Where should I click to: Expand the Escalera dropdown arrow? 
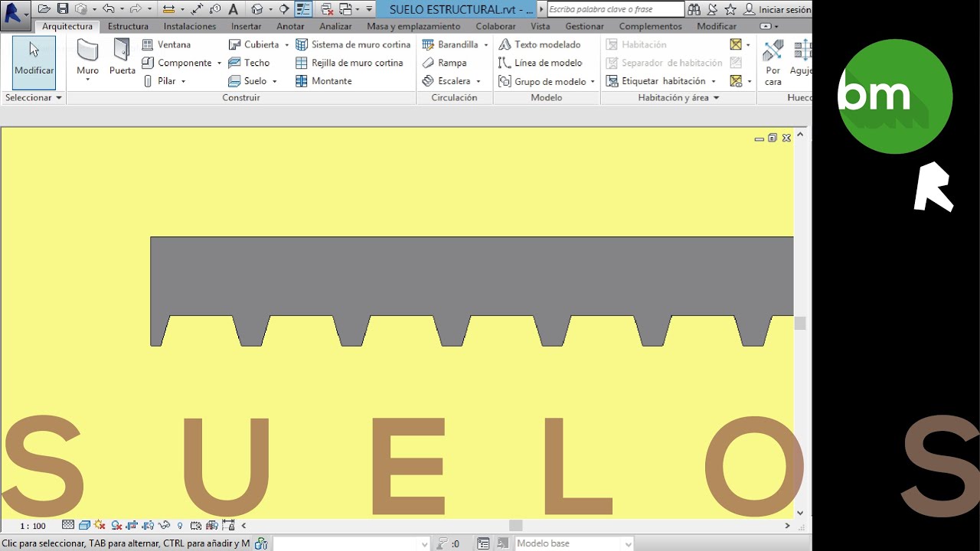point(478,81)
